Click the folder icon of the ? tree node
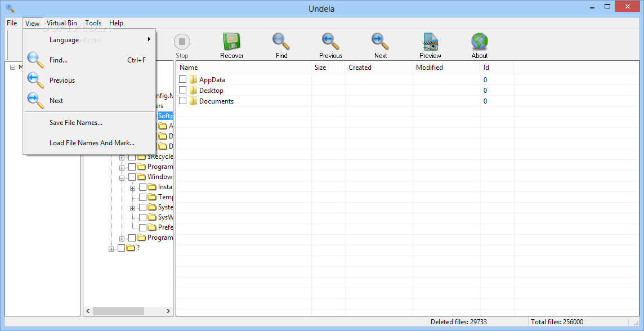The height and width of the screenshot is (331, 644). [131, 248]
